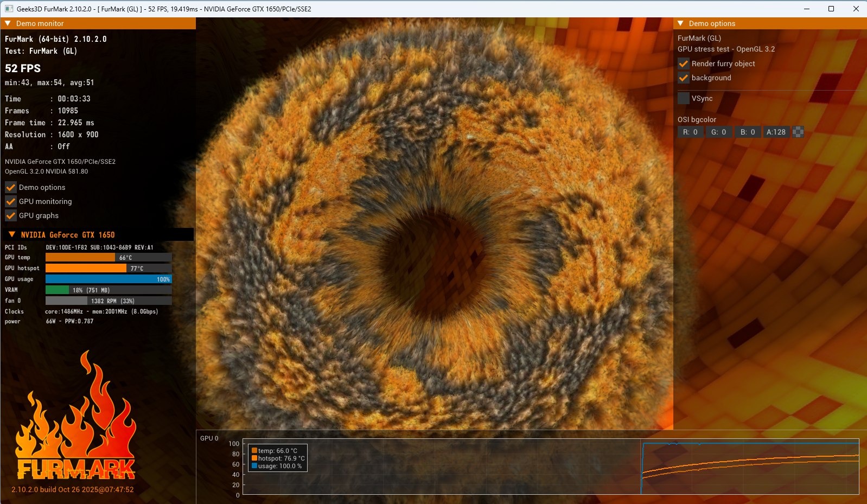Click the Resolution 1600 x 900 value

78,135
